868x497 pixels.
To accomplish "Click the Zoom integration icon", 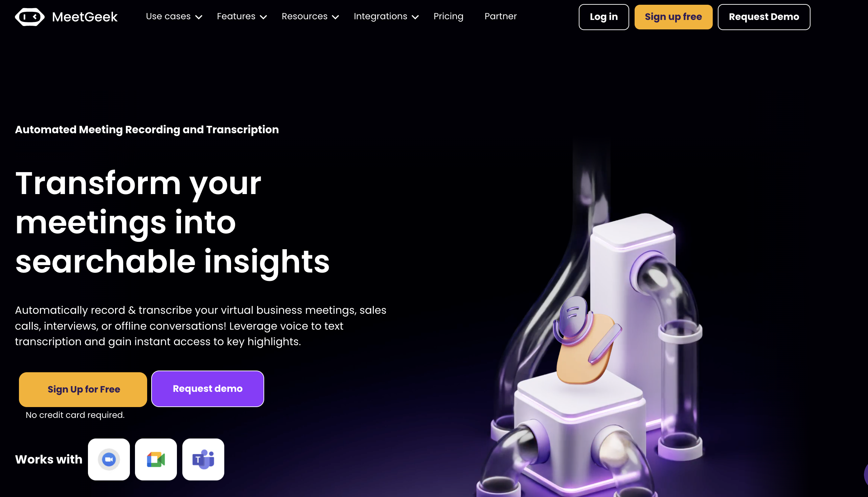I will point(109,459).
